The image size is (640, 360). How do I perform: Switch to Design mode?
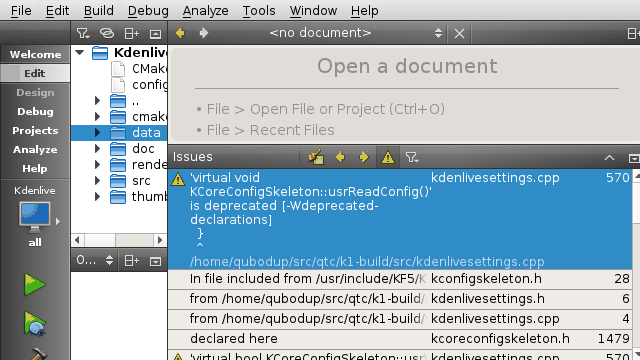point(35,93)
